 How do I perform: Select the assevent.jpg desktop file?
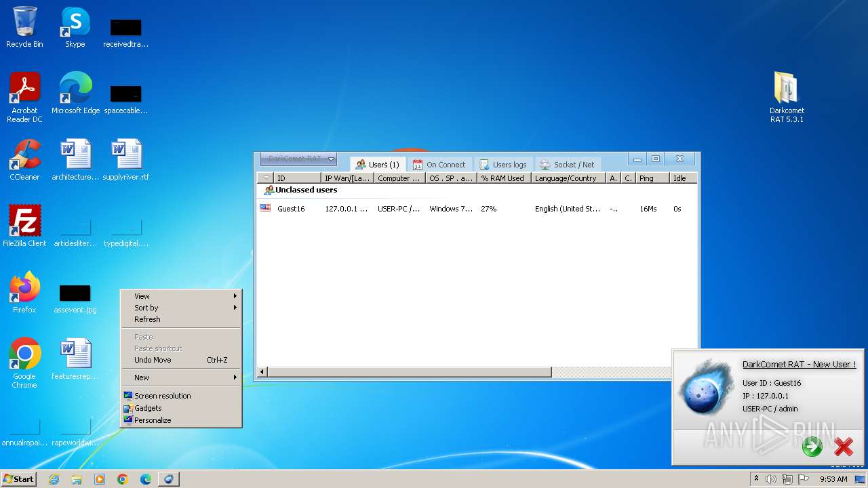pyautogui.click(x=75, y=298)
